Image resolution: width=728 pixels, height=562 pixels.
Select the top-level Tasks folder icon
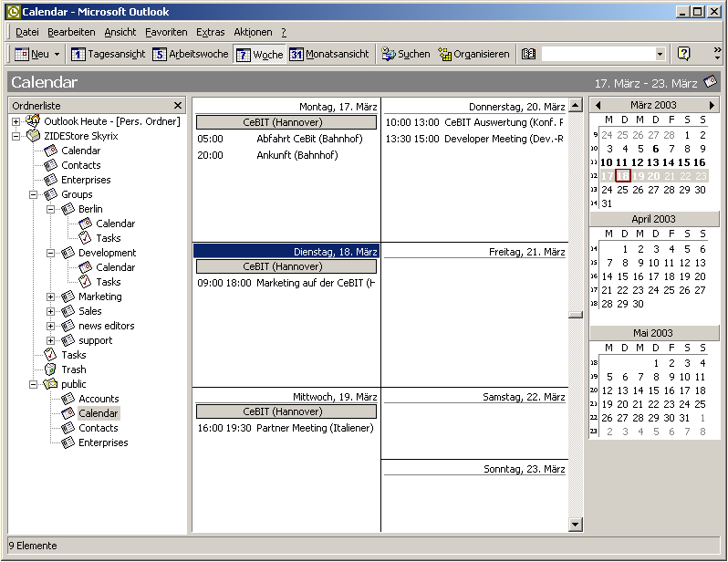coord(50,355)
